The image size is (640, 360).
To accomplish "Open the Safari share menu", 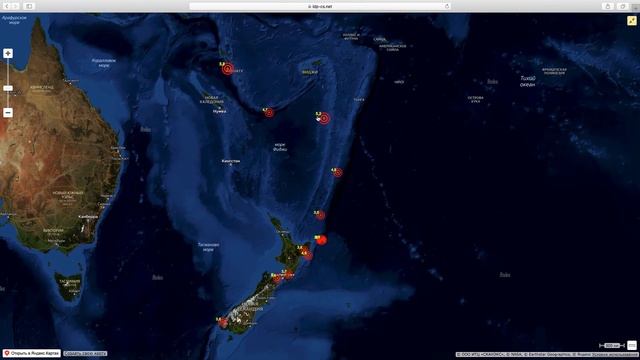I will 608,6.
